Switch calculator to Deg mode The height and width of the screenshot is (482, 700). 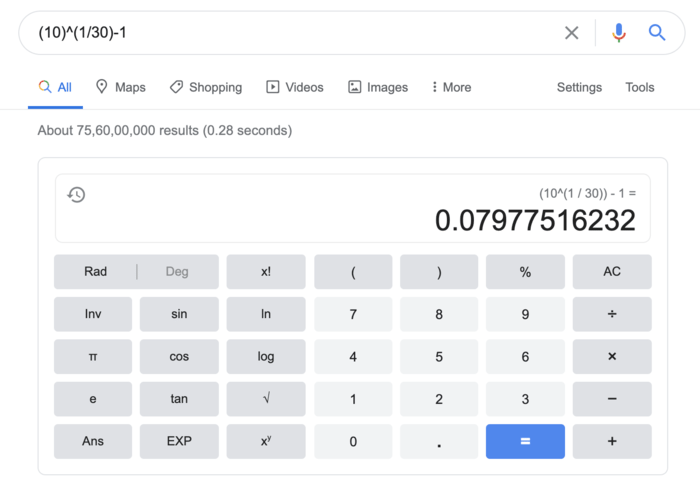[177, 272]
